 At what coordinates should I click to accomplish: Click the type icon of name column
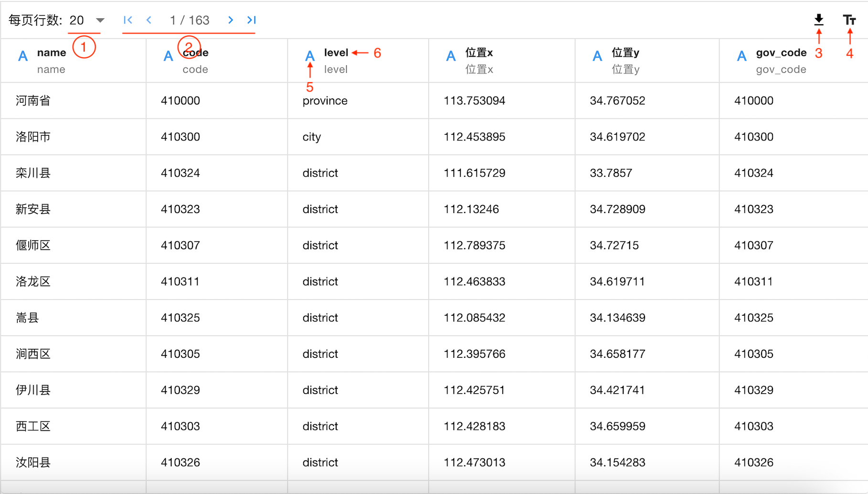(23, 56)
